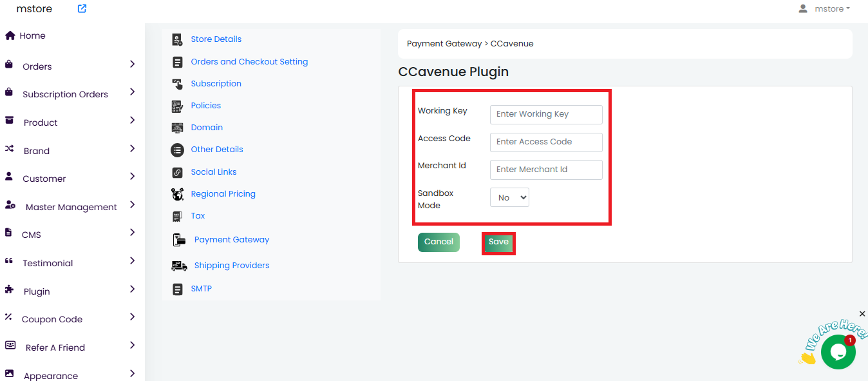This screenshot has width=868, height=381.
Task: Open the SMTP settings link
Action: (x=201, y=289)
